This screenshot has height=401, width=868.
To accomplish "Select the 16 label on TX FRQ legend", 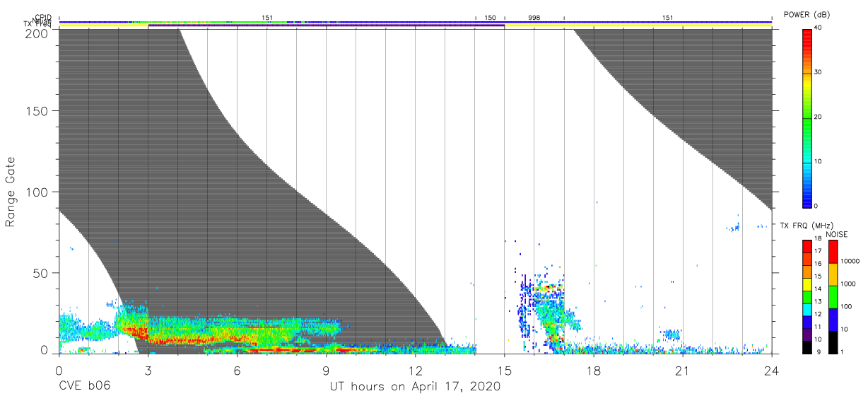I will click(819, 264).
